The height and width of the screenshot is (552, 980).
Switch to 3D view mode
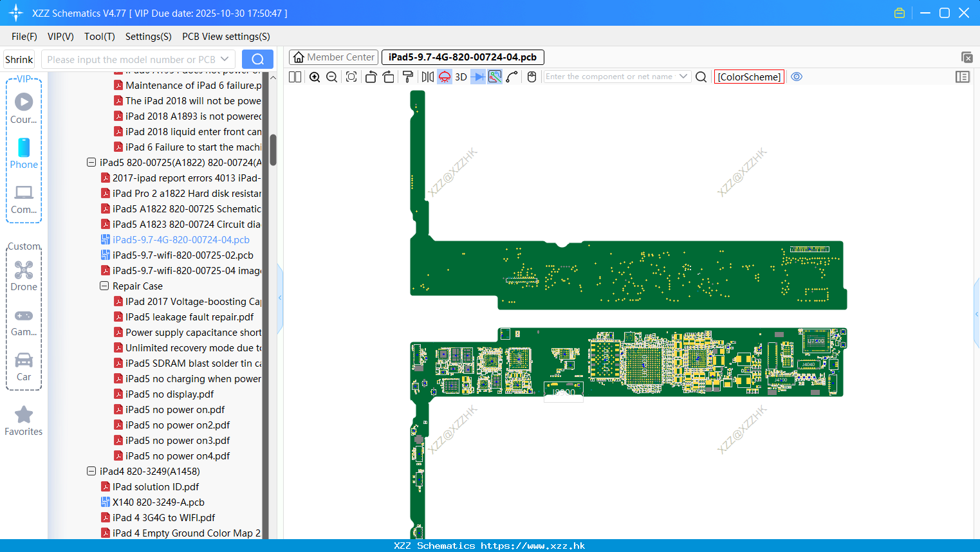(461, 77)
